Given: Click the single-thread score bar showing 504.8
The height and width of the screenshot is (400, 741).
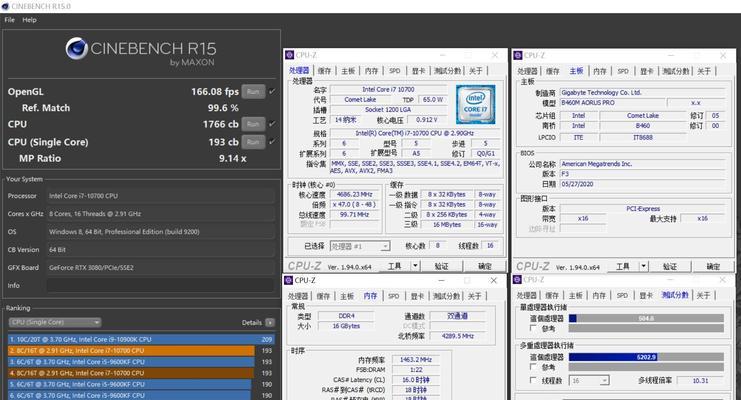Looking at the screenshot, I should (646, 318).
